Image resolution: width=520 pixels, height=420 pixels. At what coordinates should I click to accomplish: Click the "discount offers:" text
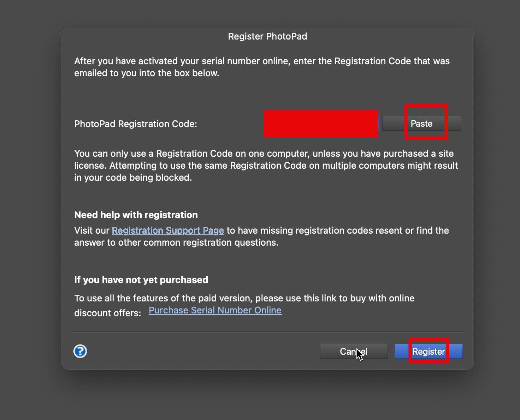click(x=107, y=313)
